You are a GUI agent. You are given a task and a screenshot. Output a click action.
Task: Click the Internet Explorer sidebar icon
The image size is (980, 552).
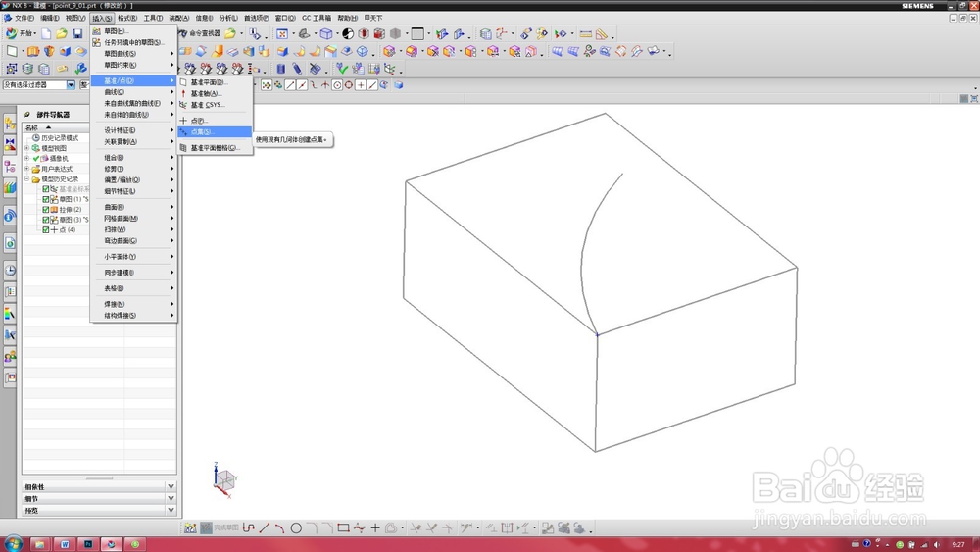coord(10,243)
